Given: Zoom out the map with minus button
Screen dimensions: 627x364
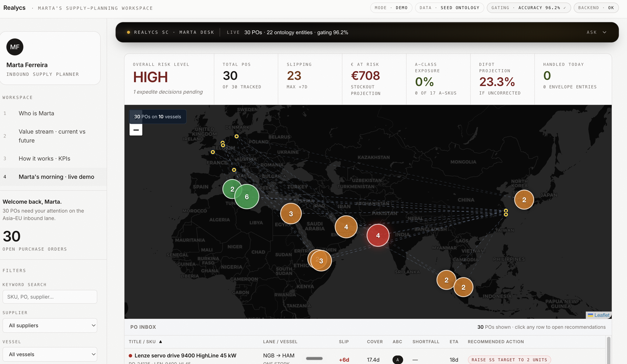Looking at the screenshot, I should (x=136, y=130).
